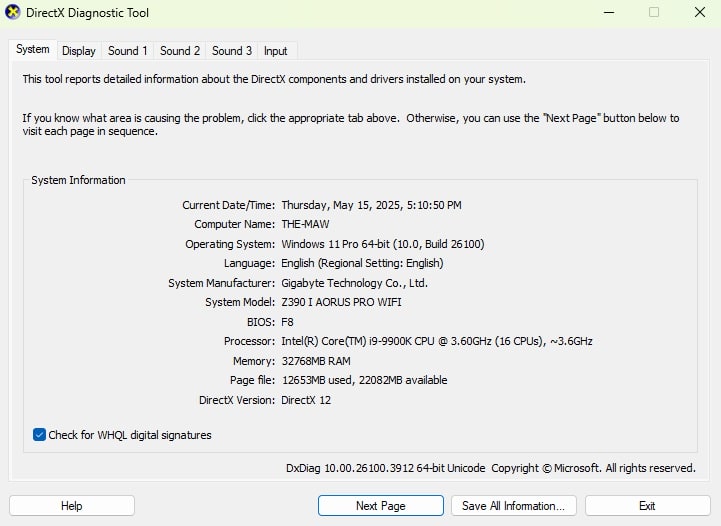Minimize the DirectX Diagnostic Tool window
Screen dimensions: 721x526
coord(609,12)
